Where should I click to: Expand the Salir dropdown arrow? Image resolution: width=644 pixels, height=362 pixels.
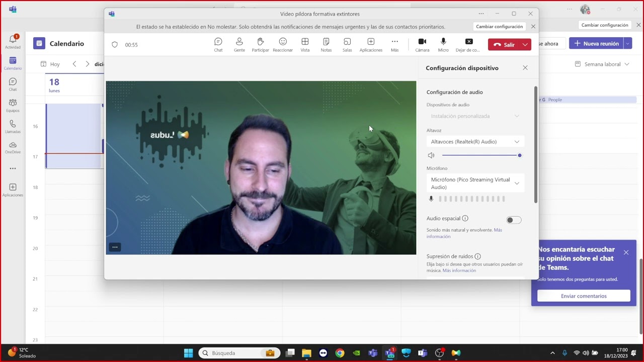click(x=525, y=45)
